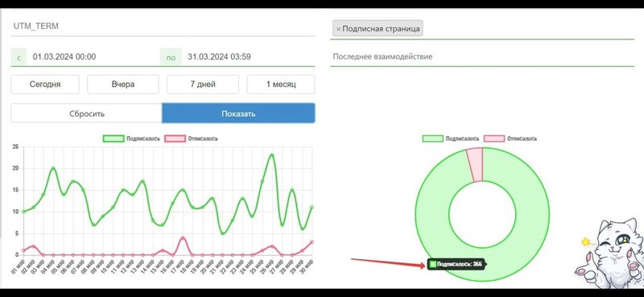644x297 pixels.
Task: Click the green 'по' end date label
Action: coord(171,57)
